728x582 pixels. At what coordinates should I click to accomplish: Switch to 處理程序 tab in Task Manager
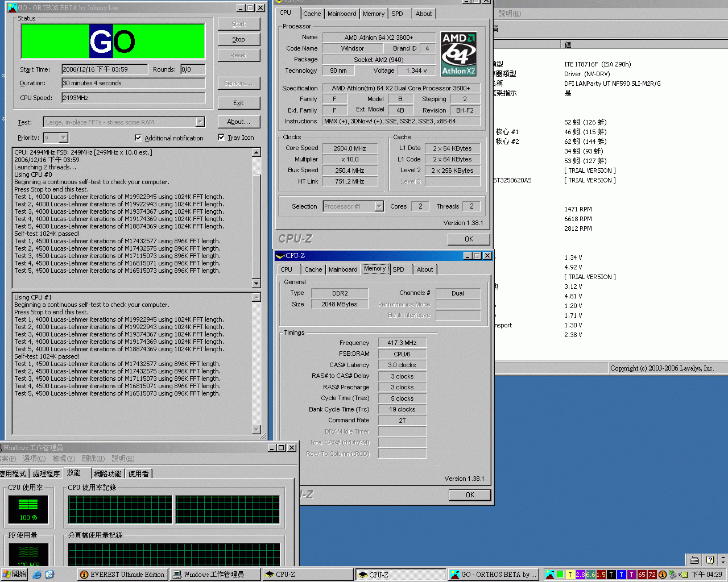46,473
